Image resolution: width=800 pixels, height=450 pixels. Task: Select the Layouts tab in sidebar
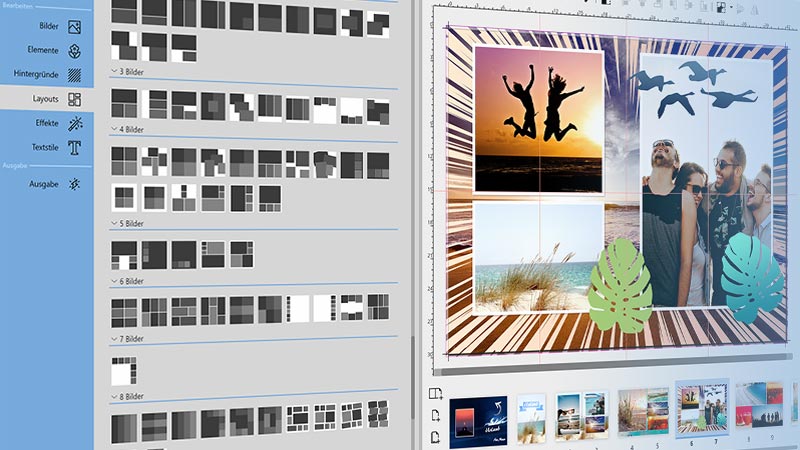coord(46,99)
